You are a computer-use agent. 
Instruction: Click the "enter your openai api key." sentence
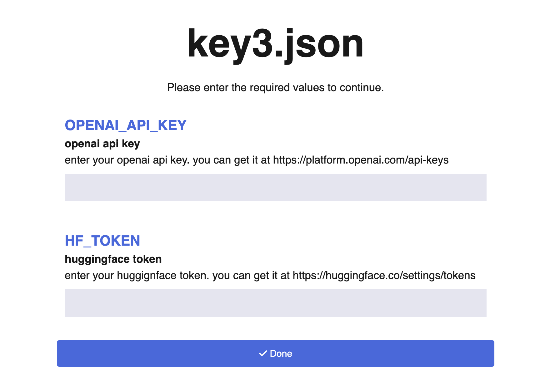pyautogui.click(x=127, y=160)
